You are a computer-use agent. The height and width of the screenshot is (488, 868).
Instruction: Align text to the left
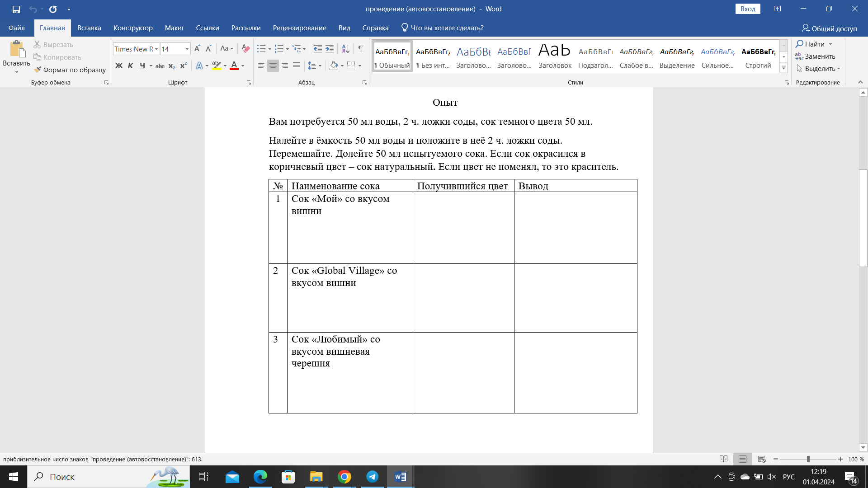point(261,66)
